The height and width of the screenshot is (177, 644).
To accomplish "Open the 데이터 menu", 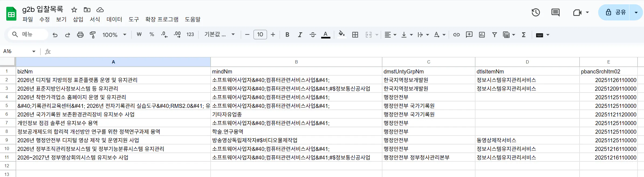I will pos(114,19).
